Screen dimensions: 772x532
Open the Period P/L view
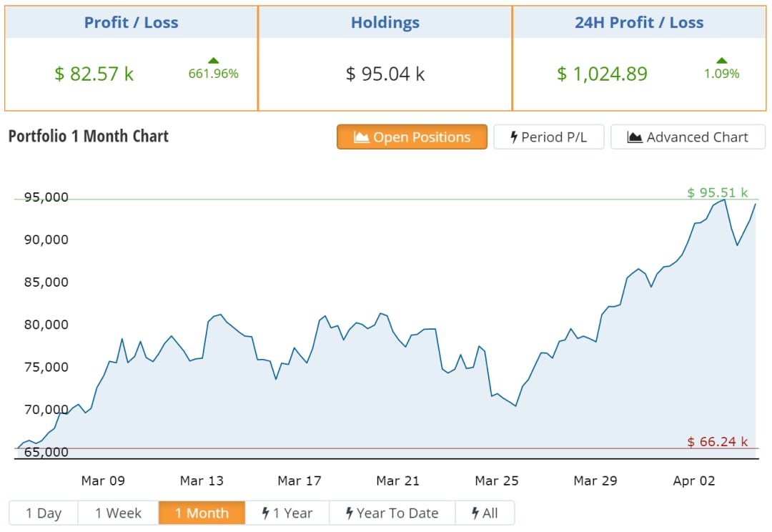(549, 137)
